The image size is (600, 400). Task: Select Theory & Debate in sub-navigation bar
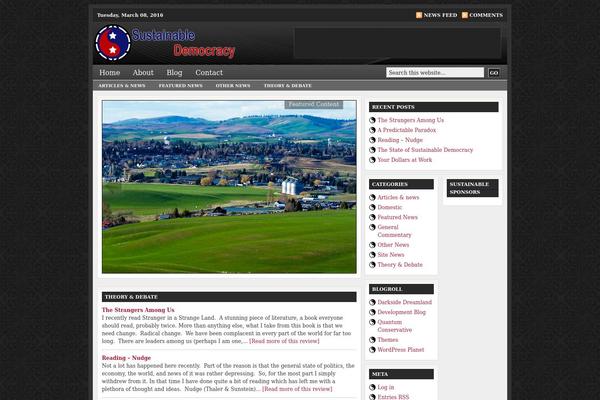[x=288, y=86]
